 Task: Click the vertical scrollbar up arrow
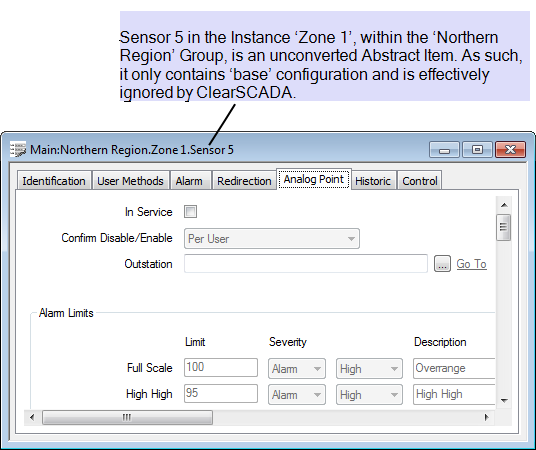click(x=504, y=205)
